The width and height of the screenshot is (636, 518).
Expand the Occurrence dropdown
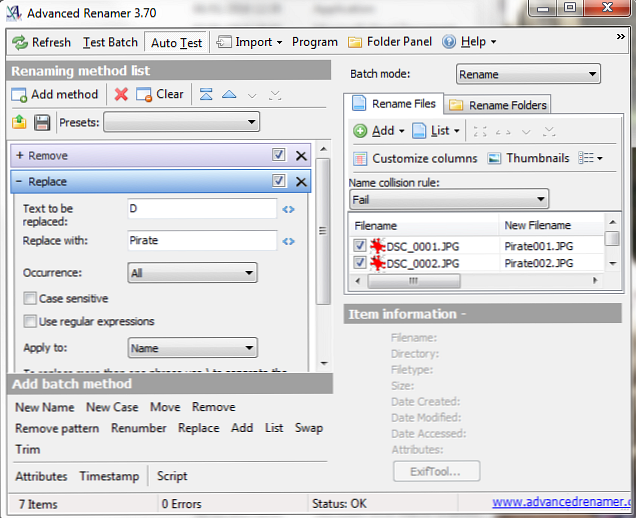[x=193, y=273]
